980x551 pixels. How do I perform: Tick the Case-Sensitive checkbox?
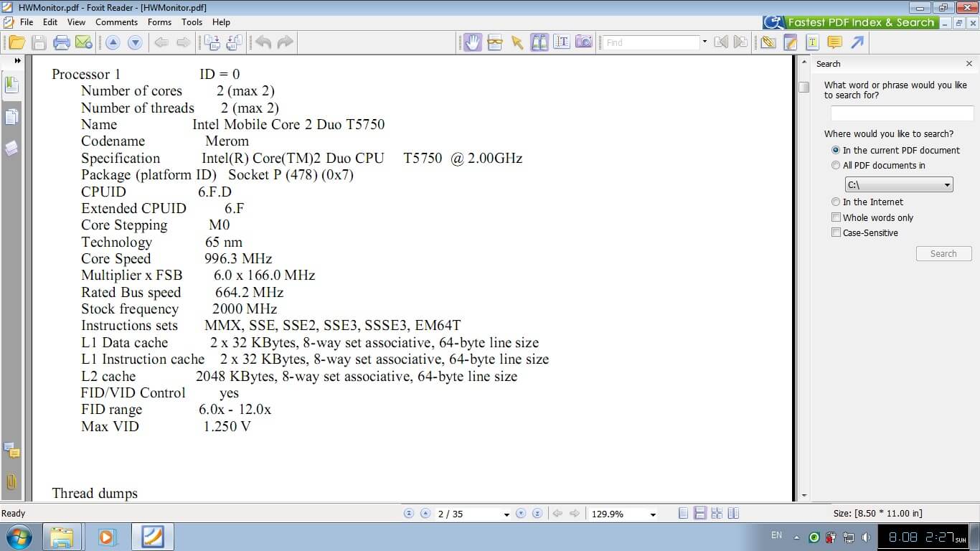pyautogui.click(x=836, y=232)
